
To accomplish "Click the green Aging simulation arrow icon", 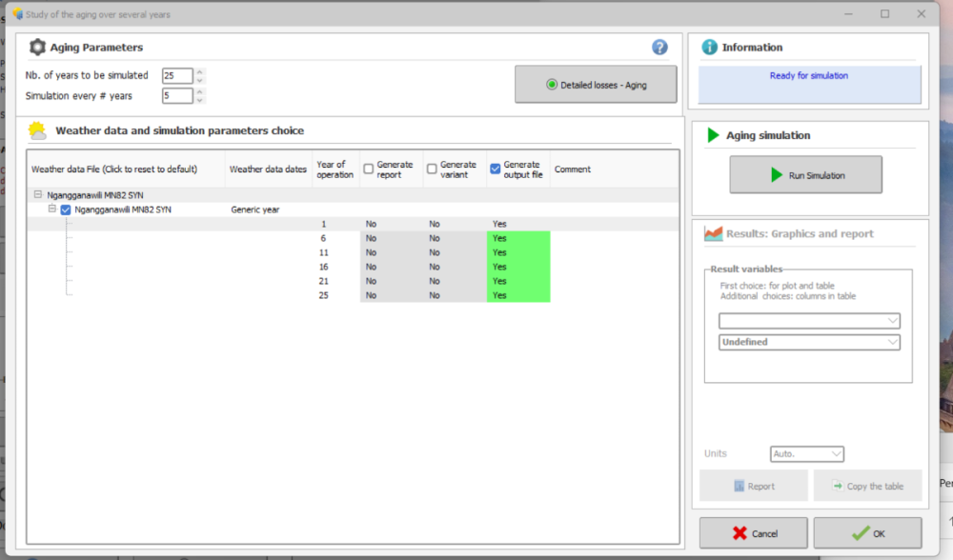I will point(713,135).
